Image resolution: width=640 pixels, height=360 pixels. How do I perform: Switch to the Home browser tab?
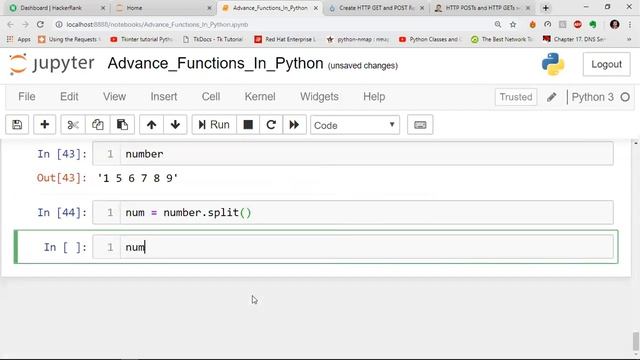[163, 8]
